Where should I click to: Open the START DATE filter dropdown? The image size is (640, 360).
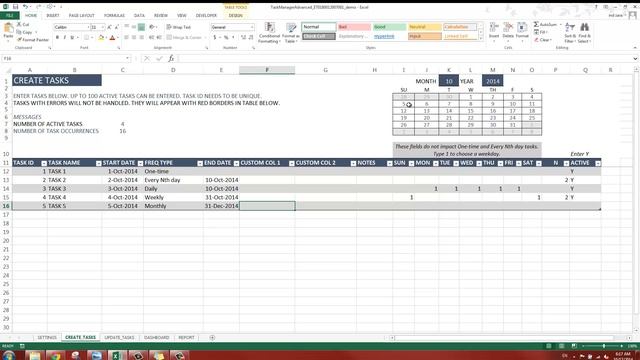tap(140, 163)
